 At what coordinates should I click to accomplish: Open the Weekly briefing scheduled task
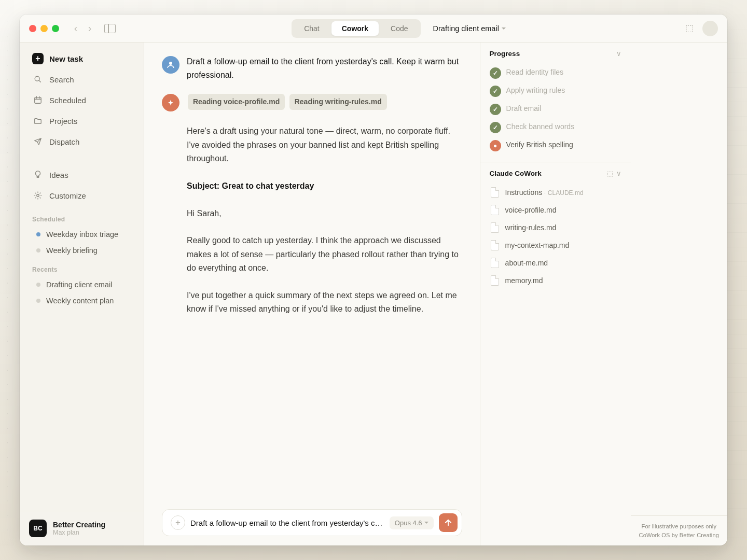[72, 250]
